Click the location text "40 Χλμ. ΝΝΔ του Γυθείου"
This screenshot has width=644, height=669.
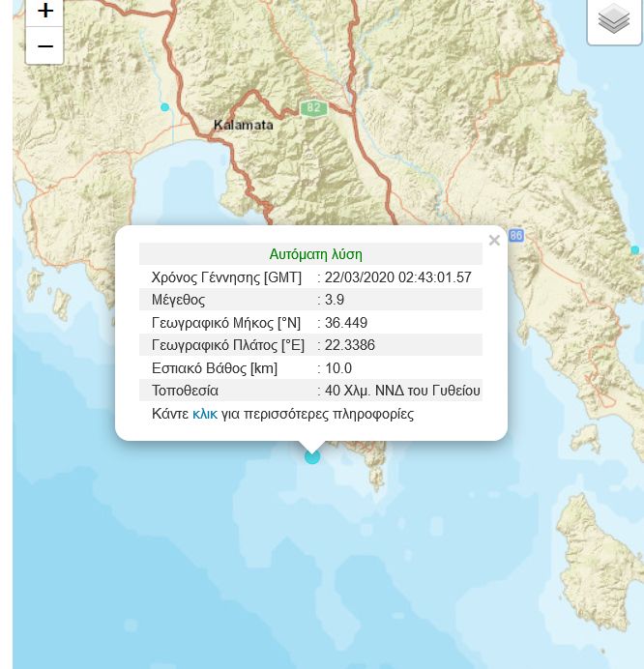[402, 391]
